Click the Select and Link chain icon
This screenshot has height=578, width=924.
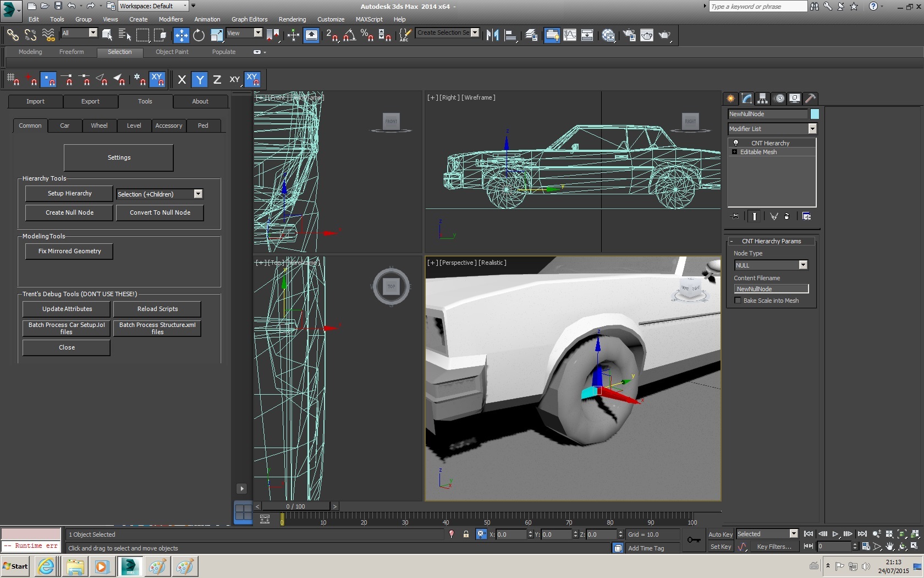click(12, 35)
